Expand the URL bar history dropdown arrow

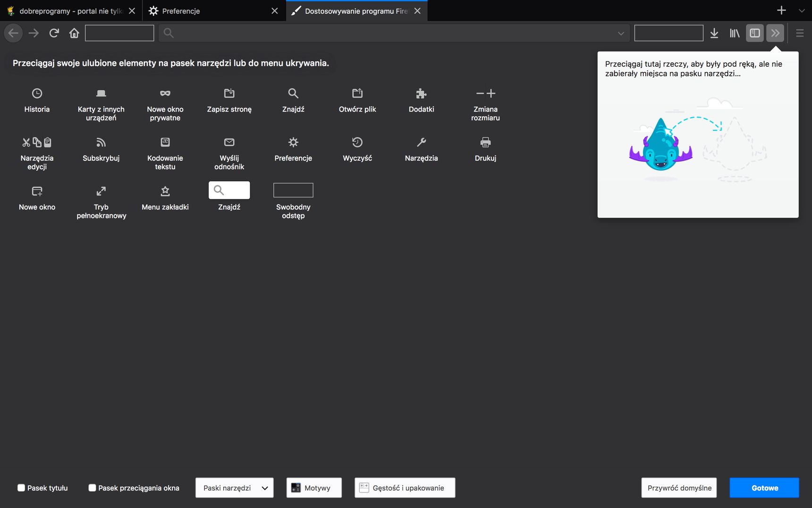[621, 33]
